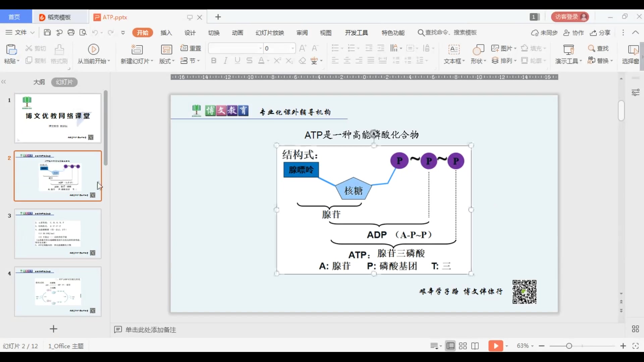Switch to slide sorter view icon
The image size is (644, 362).
(x=463, y=346)
